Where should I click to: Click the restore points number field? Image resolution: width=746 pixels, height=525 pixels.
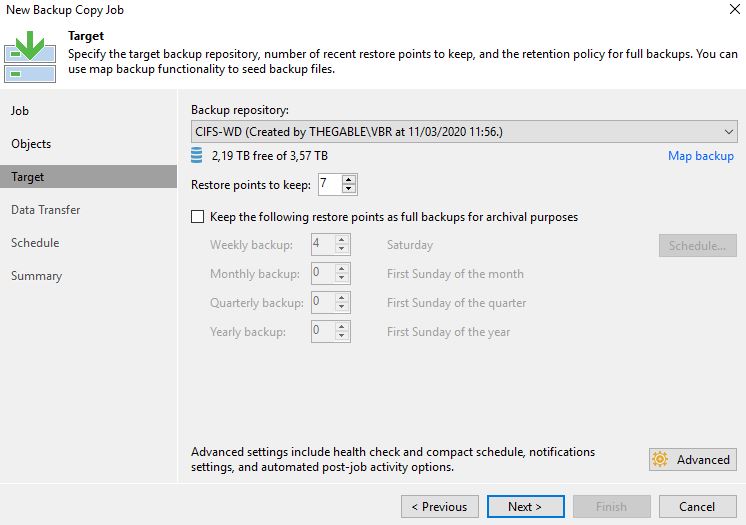tap(330, 184)
